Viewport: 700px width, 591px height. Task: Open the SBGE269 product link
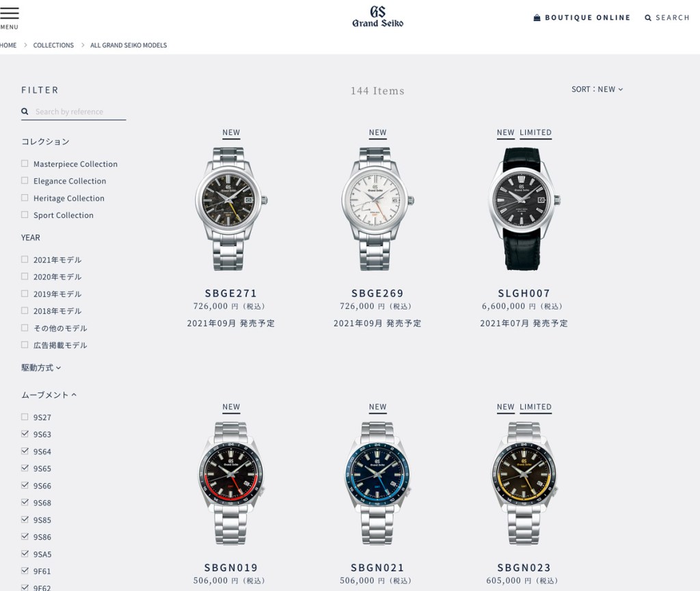377,293
